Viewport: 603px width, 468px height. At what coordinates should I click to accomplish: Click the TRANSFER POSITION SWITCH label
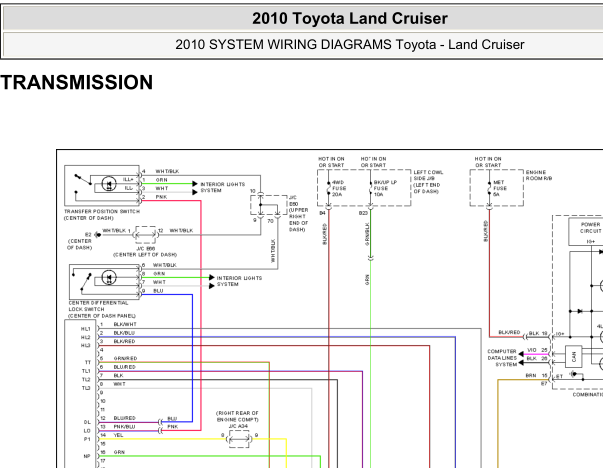click(x=102, y=212)
